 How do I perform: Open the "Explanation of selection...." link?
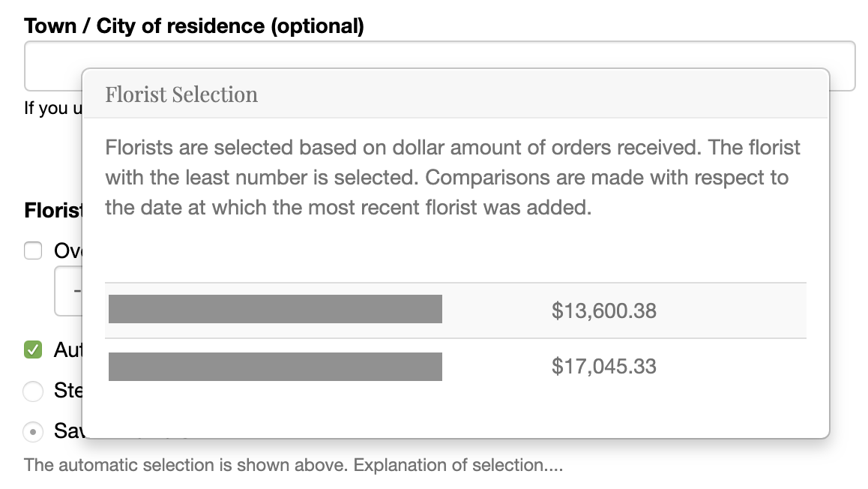point(458,465)
